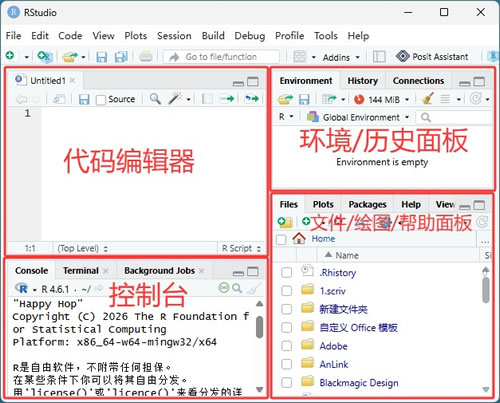Clear environment objects with broom icon
Viewport: 500px width, 403px height.
(428, 99)
